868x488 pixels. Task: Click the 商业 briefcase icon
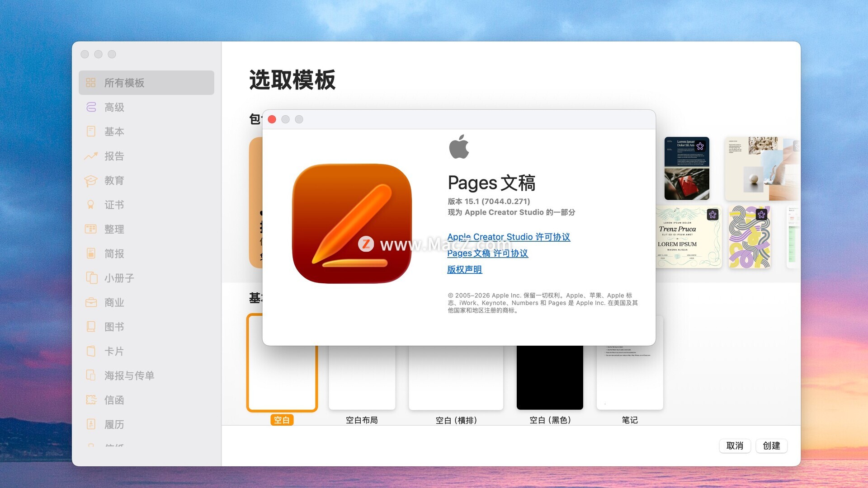[x=91, y=302]
